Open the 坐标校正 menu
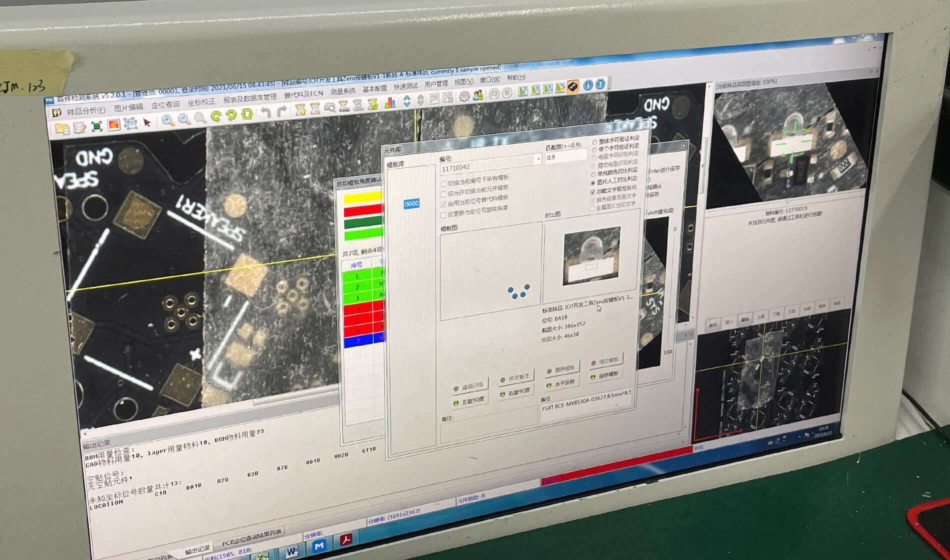950x560 pixels. pos(201,102)
